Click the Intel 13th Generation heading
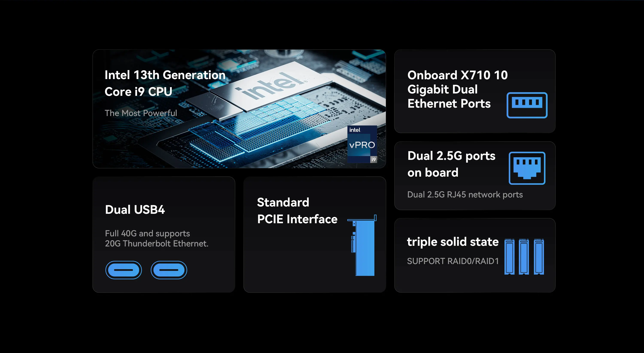Image resolution: width=644 pixels, height=353 pixels. coord(165,83)
